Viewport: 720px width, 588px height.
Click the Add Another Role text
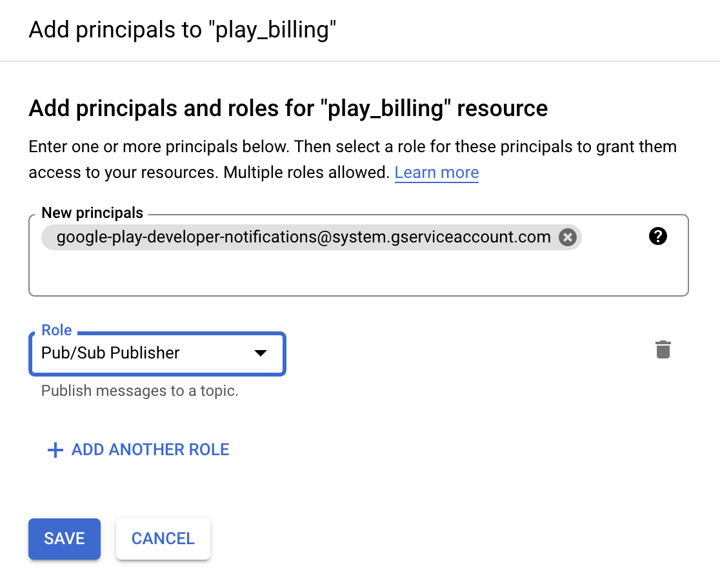click(150, 449)
